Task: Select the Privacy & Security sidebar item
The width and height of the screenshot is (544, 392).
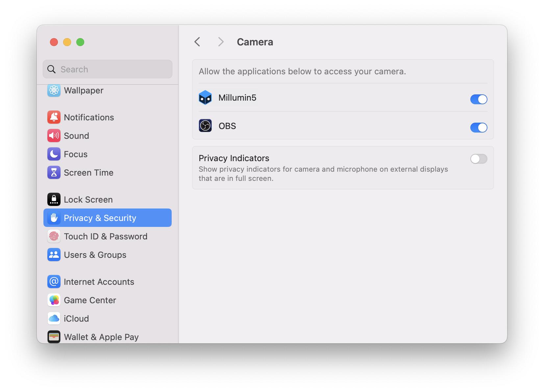Action: (x=108, y=218)
